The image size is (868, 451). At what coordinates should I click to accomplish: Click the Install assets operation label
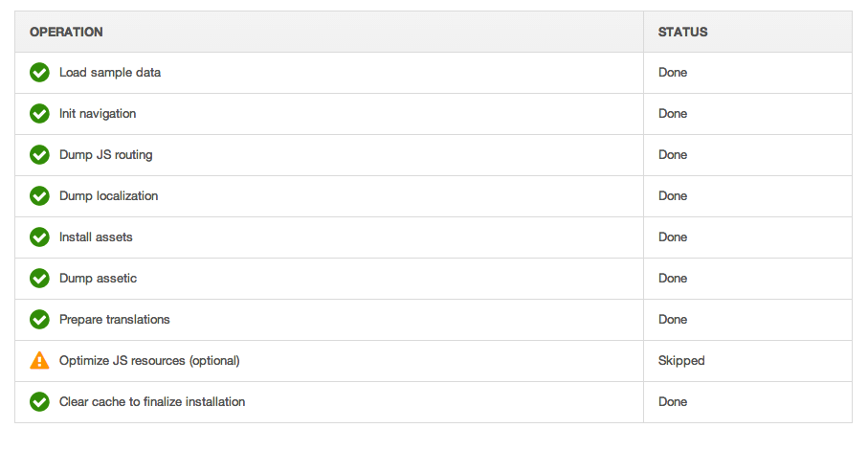(96, 237)
